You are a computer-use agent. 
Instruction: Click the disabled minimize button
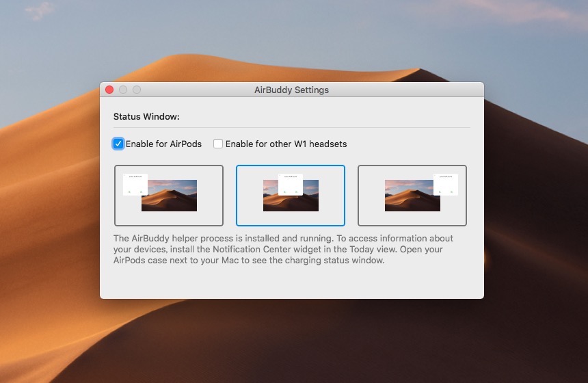pos(123,90)
